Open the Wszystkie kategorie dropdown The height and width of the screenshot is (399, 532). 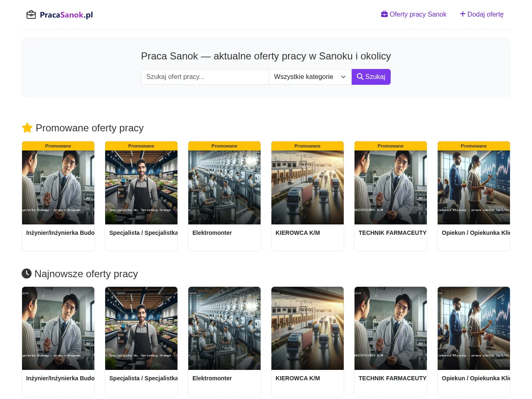310,77
